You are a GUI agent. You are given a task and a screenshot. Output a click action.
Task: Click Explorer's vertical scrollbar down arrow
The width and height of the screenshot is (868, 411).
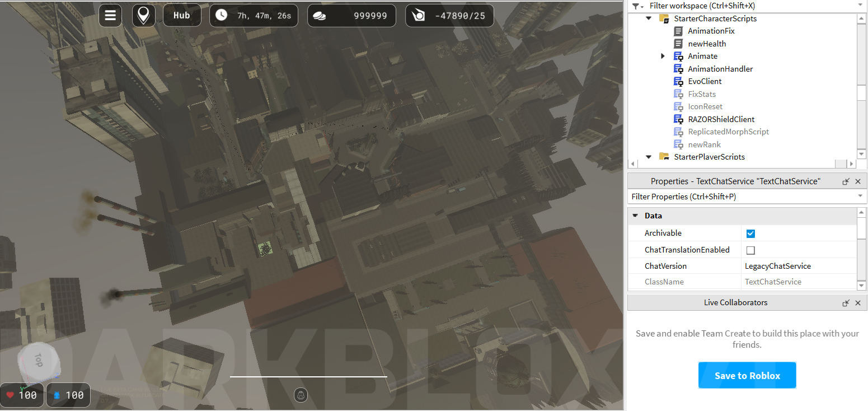862,153
